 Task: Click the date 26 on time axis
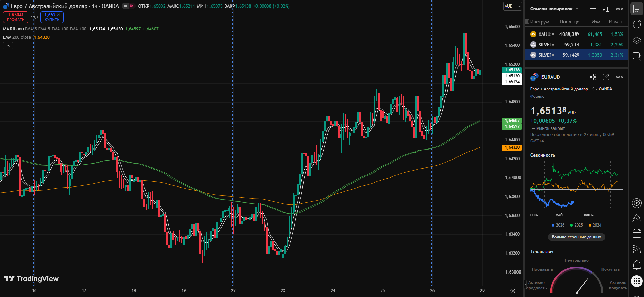click(432, 291)
